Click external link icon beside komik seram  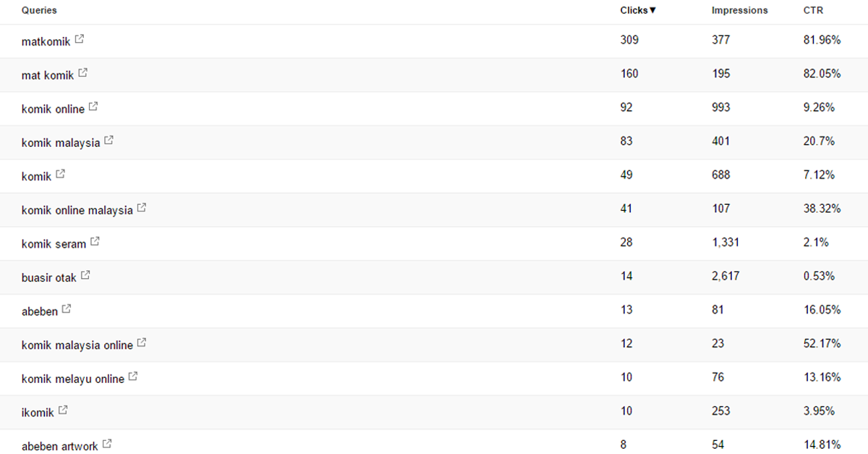pyautogui.click(x=95, y=242)
